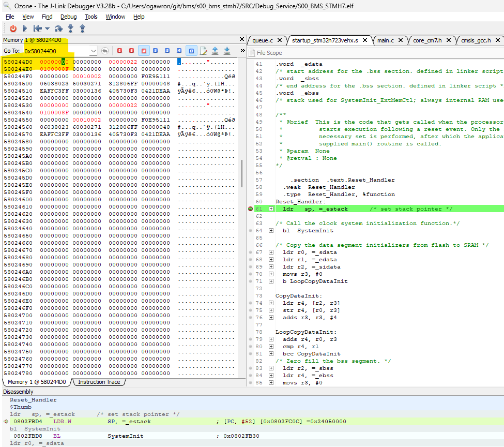This screenshot has width=504, height=447.
Task: Show more Memory toolbar items via chevron
Action: tap(242, 51)
